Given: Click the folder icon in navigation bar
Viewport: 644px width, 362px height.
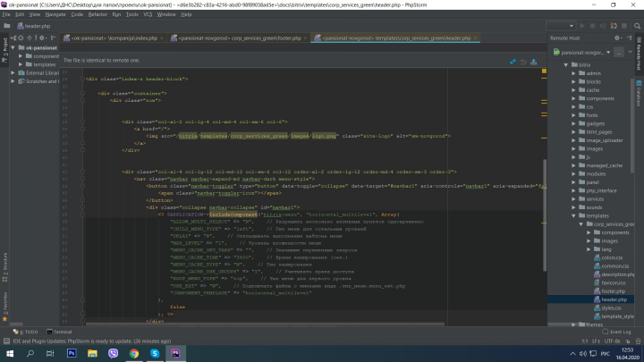Looking at the screenshot, I should [x=7, y=26].
